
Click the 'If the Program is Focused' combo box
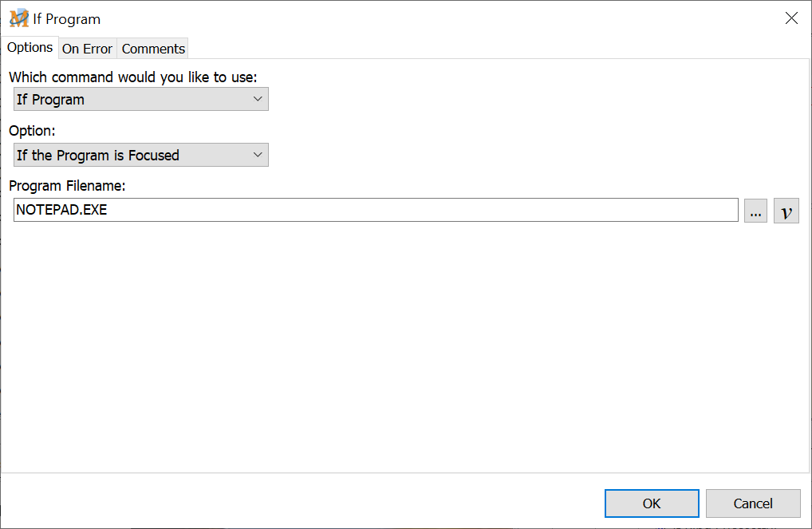(132, 155)
